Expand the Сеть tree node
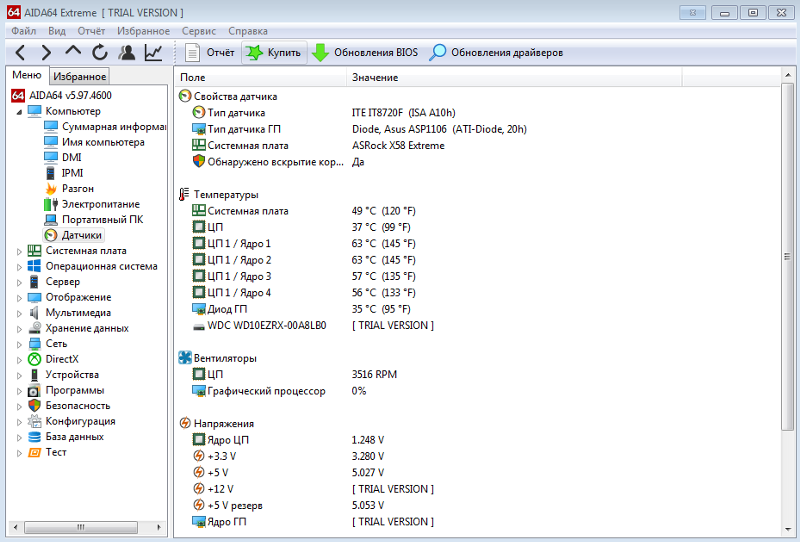 coord(19,344)
